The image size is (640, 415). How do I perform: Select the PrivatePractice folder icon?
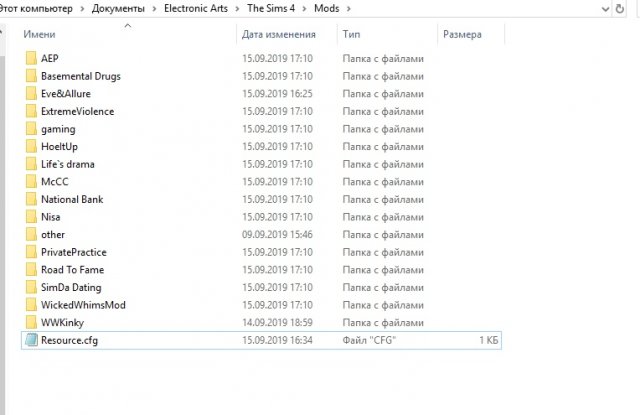31,252
